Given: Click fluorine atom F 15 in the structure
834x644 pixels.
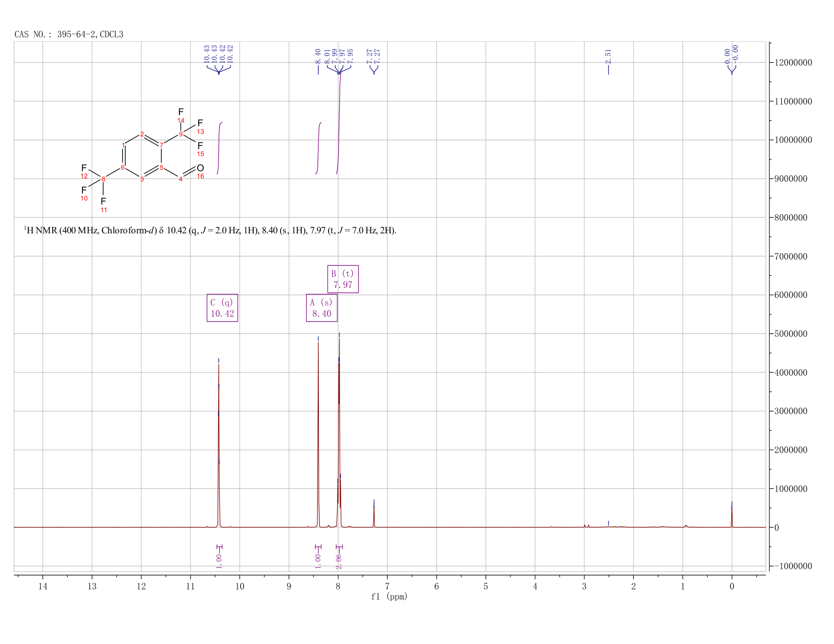Looking at the screenshot, I should [200, 145].
